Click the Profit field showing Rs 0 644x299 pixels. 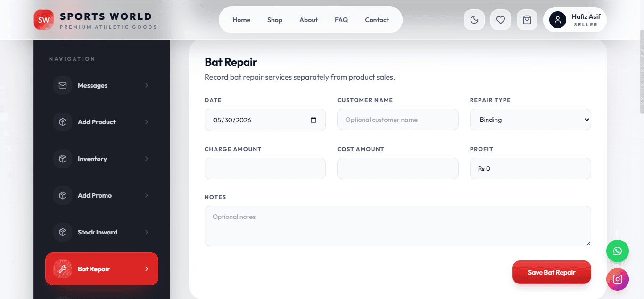[x=530, y=169]
